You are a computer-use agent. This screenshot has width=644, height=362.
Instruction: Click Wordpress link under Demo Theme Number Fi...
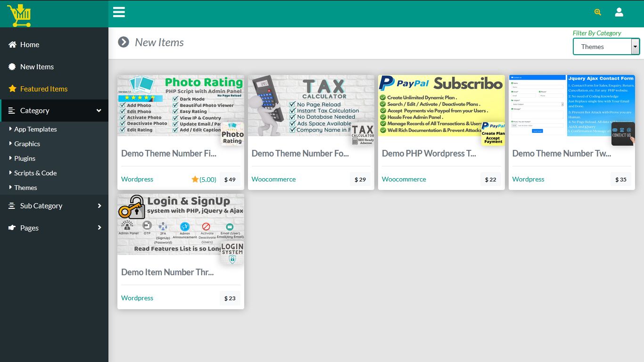click(x=137, y=179)
